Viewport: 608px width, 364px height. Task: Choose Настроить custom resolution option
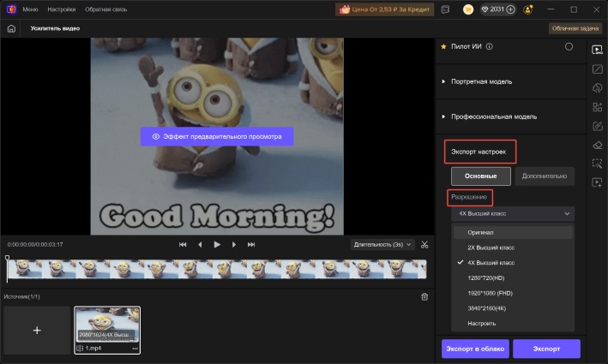pyautogui.click(x=513, y=324)
